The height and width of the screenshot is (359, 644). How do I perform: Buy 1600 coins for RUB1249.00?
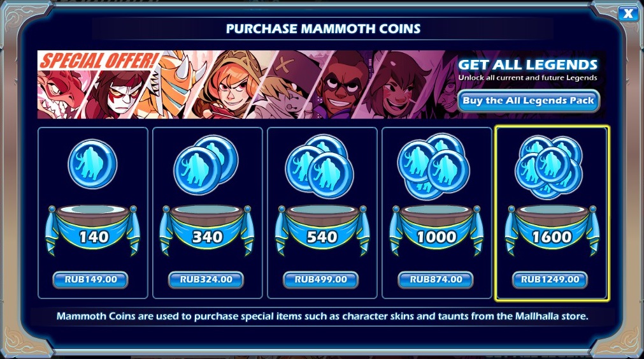point(550,280)
